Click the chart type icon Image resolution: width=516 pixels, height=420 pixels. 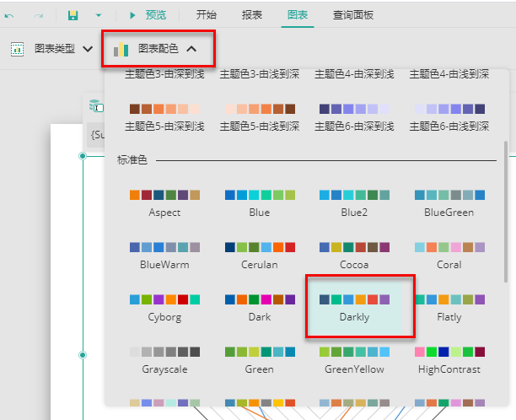pos(17,49)
